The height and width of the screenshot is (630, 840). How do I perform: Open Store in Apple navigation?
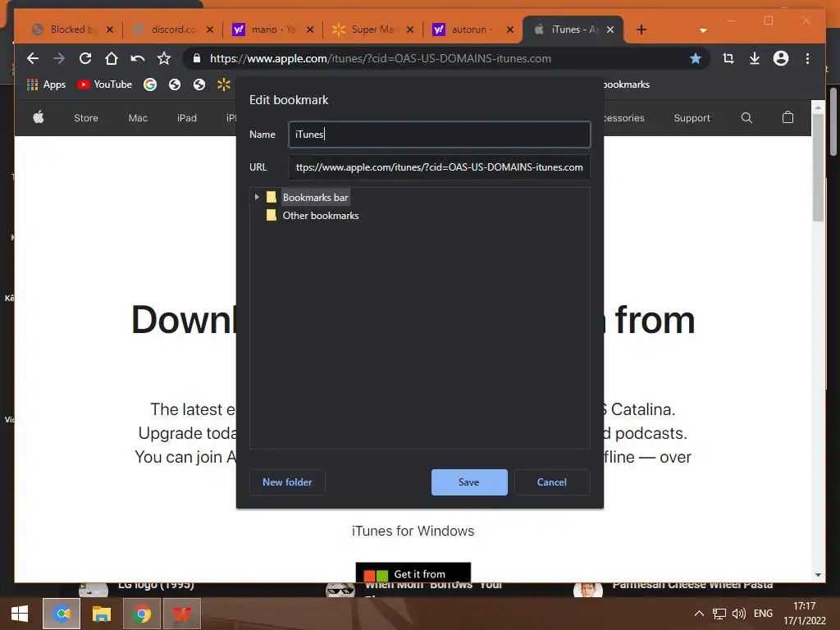(85, 118)
